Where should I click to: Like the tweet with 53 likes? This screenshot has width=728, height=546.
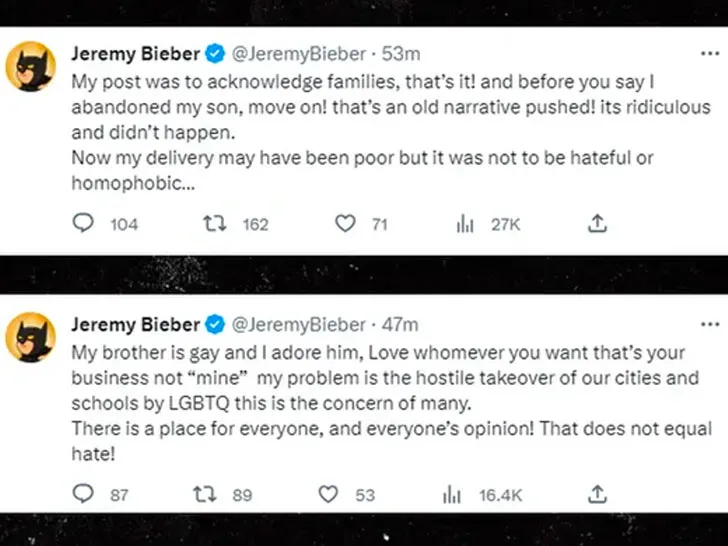coord(328,493)
